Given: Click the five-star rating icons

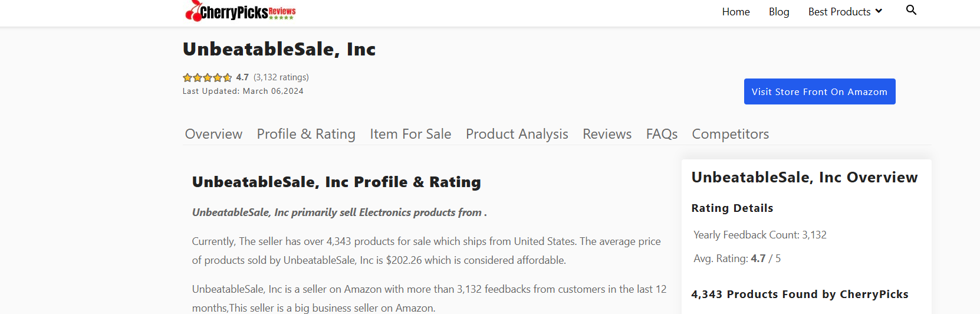Looking at the screenshot, I should click(x=207, y=77).
